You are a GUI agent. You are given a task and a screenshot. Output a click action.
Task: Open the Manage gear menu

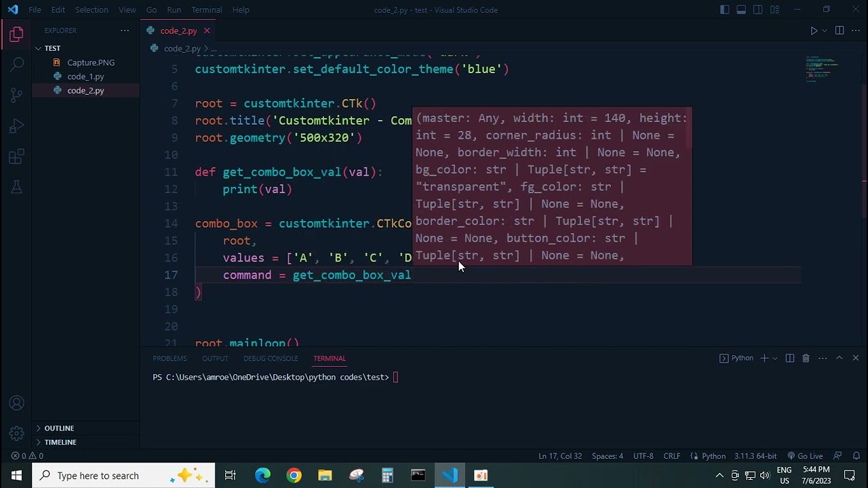17,434
